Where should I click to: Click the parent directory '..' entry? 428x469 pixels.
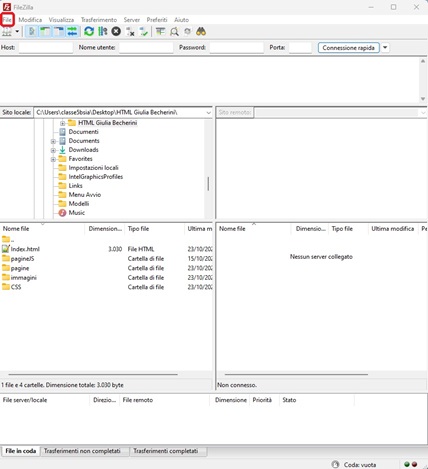point(8,239)
